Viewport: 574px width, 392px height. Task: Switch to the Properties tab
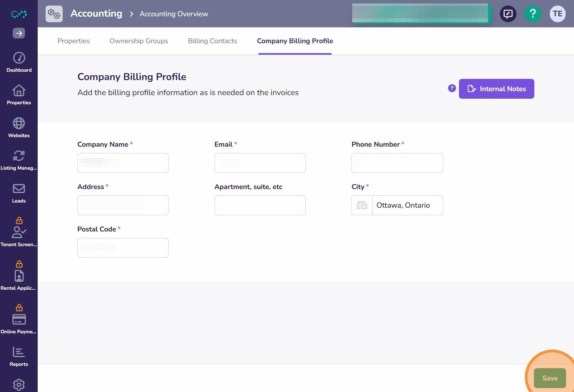73,41
